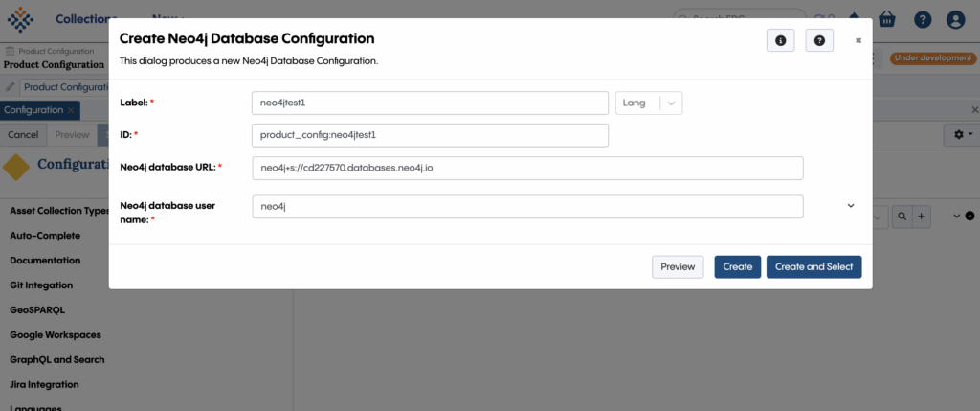980x411 pixels.
Task: Close the Create Neo4j Database Configuration dialog
Action: (x=858, y=40)
